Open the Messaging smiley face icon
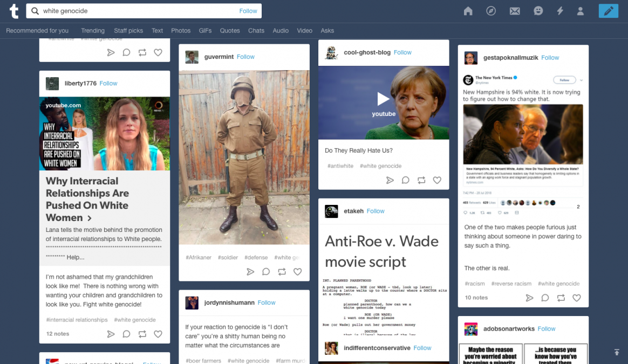 pos(538,11)
